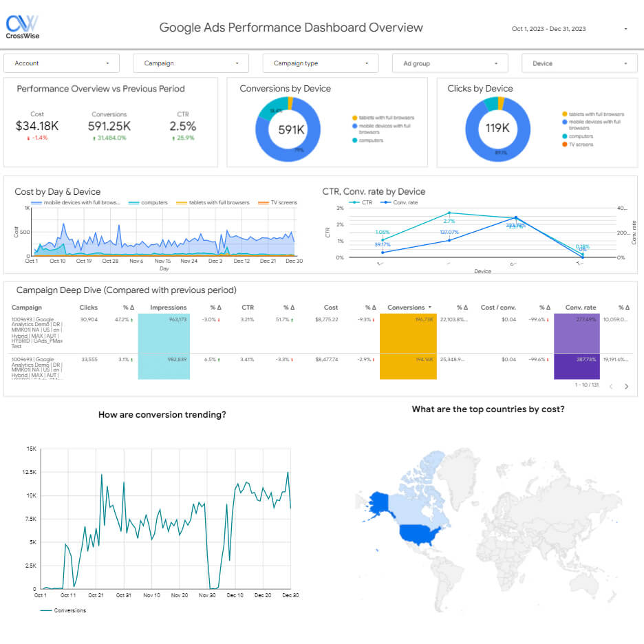Screen dimensions: 644x644
Task: Go to previous page of campaign table
Action: point(610,386)
